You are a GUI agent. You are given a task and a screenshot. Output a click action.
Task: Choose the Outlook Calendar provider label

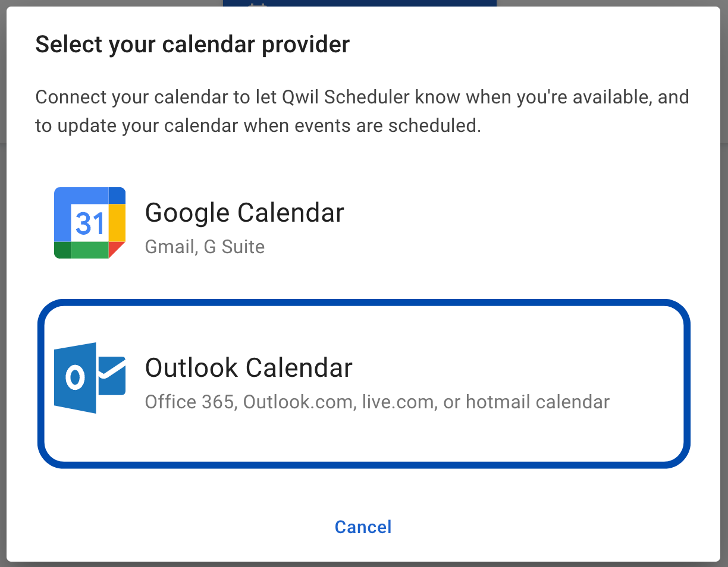(x=249, y=367)
